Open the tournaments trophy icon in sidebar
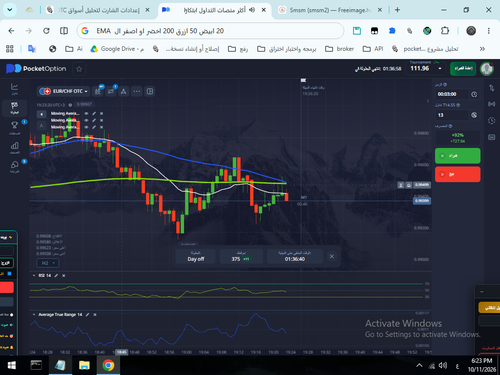The height and width of the screenshot is (375, 500). pyautogui.click(x=14, y=127)
